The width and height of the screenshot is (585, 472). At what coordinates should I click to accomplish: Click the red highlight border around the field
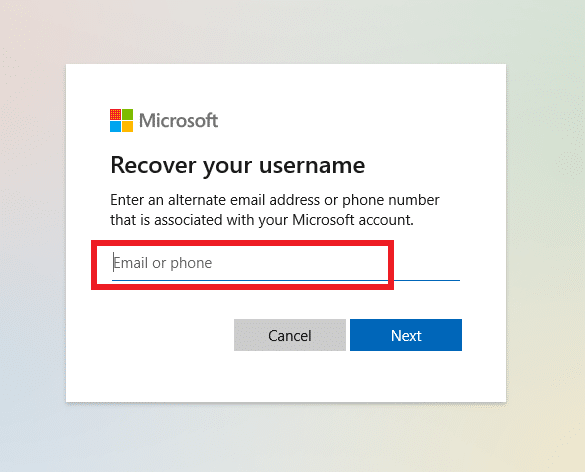[243, 243]
